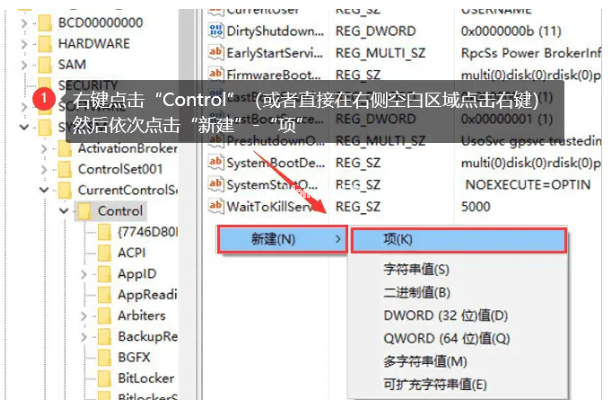
Task: Select QWORD (64 位)值(Q) entry
Action: click(440, 339)
